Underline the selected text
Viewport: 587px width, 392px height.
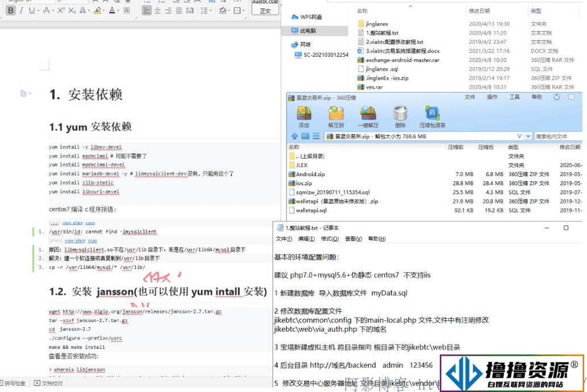[x=31, y=10]
